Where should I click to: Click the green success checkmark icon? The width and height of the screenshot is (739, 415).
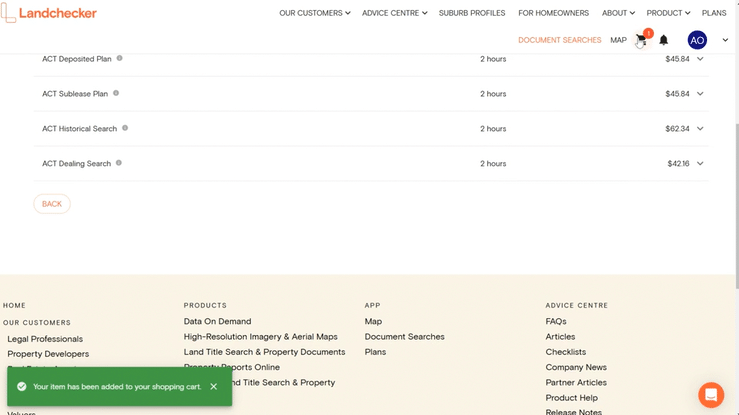pos(21,386)
